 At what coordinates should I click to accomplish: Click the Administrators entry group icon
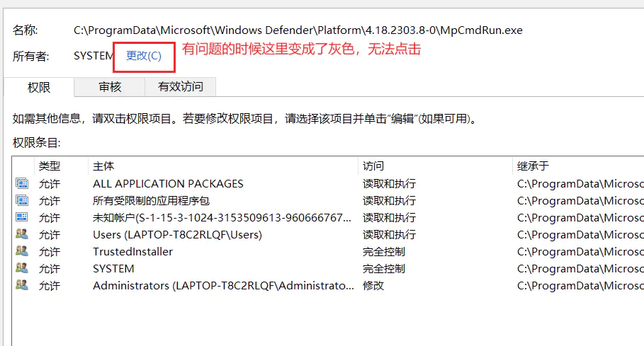tap(22, 285)
